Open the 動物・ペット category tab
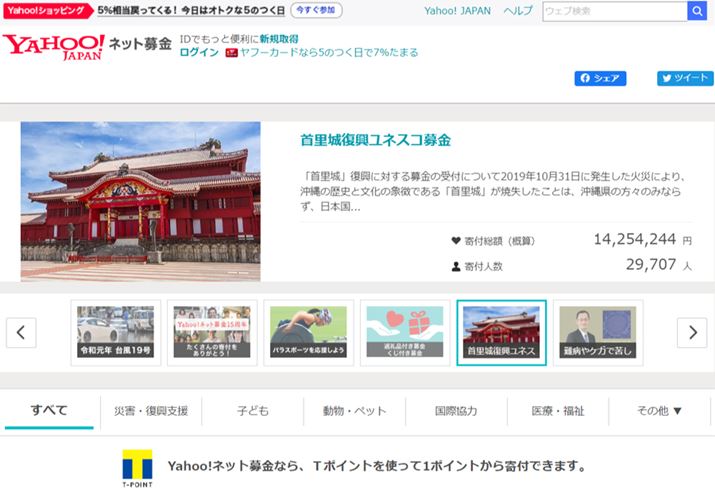 pyautogui.click(x=354, y=410)
